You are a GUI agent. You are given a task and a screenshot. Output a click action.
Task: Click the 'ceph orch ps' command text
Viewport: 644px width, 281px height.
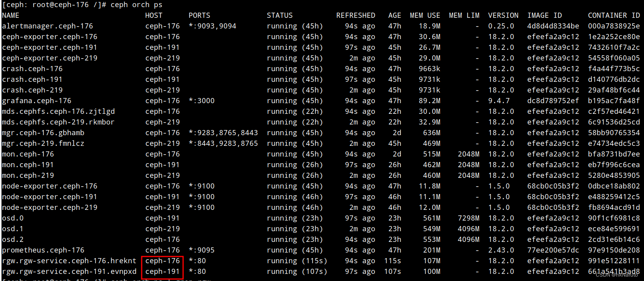(136, 5)
